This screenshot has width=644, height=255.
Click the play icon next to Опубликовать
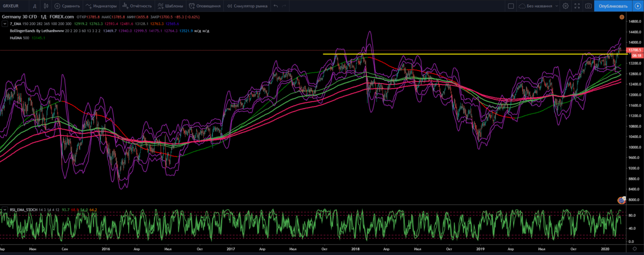(x=638, y=6)
